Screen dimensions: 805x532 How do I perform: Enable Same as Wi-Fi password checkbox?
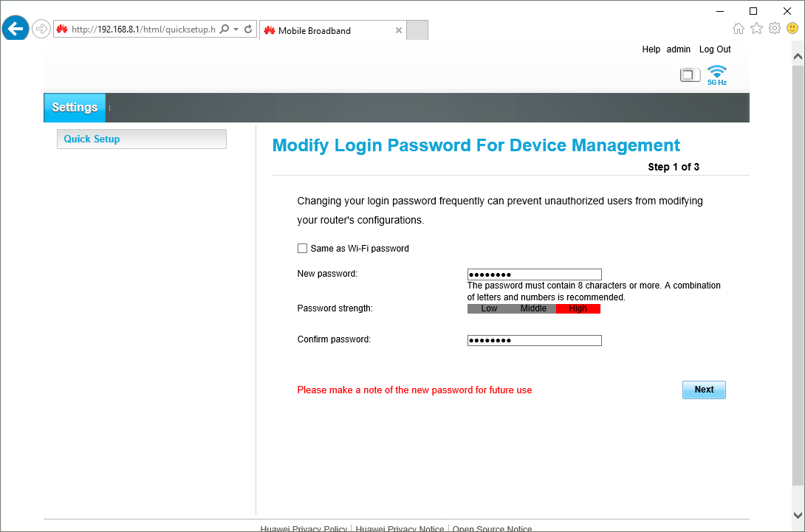pyautogui.click(x=302, y=249)
